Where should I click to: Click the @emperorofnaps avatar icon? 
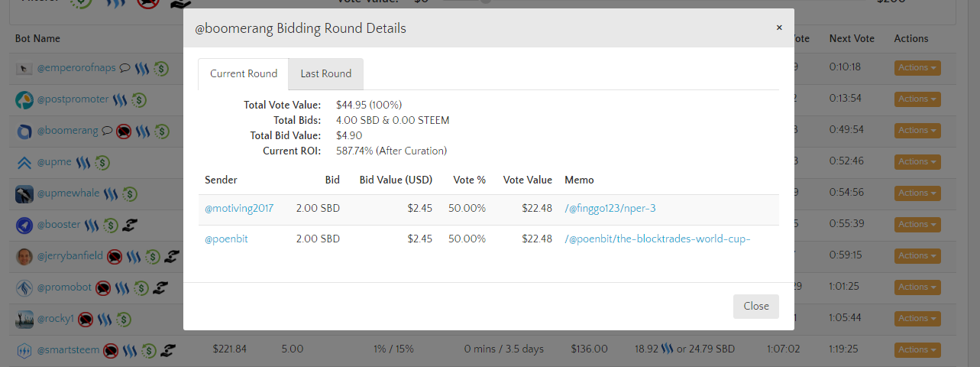point(24,68)
